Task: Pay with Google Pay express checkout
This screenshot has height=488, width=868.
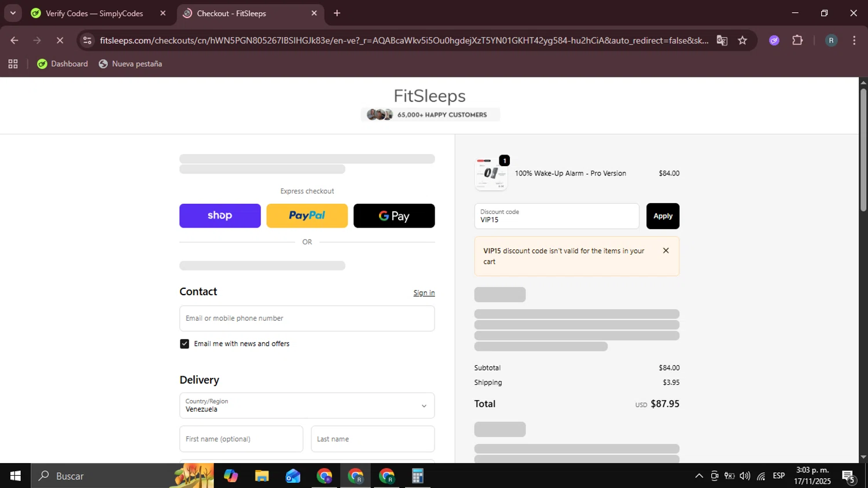Action: (394, 216)
